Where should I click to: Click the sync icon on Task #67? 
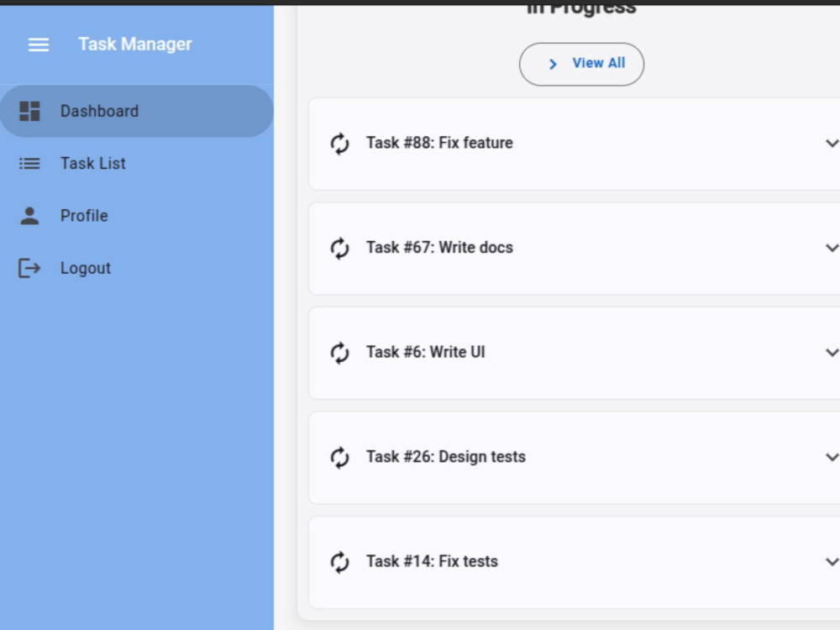(339, 248)
